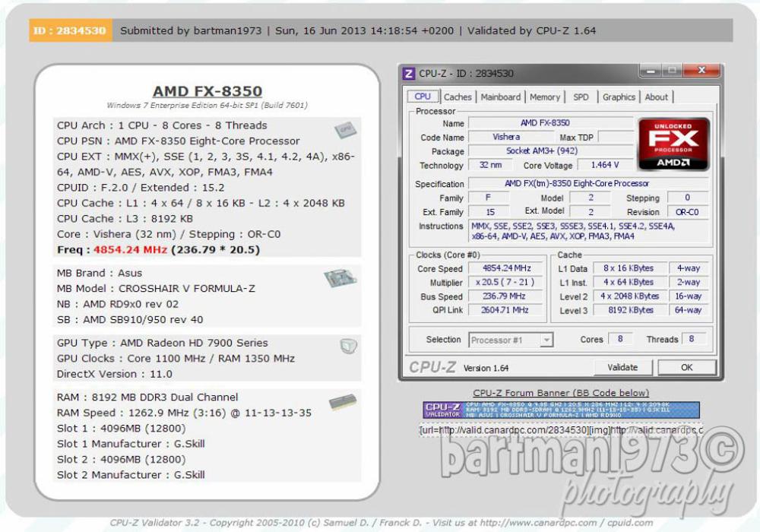Click the Threads count field
The width and height of the screenshot is (760, 532).
click(x=694, y=339)
